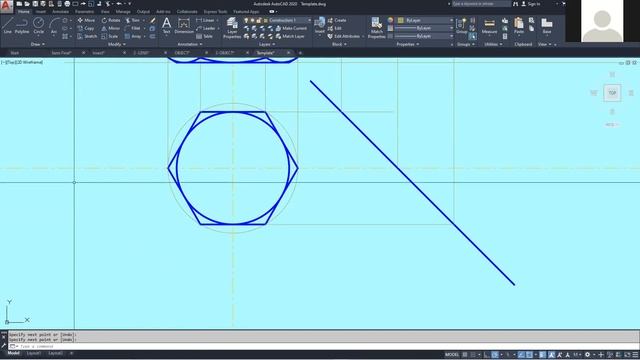Click the TOP face of ViewCube

(612, 93)
